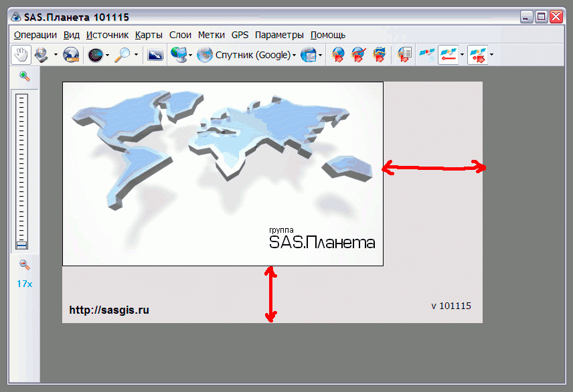Screen dimensions: 573x392
Task: Open the Метки menu
Action: coord(212,35)
